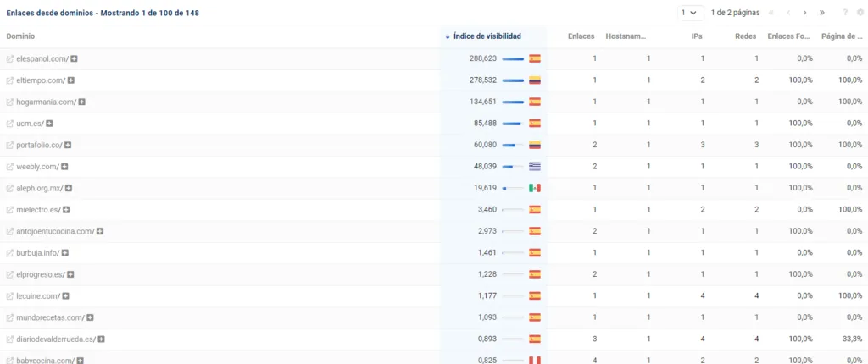Click the Greece flag in weebly.com row

coord(535,167)
